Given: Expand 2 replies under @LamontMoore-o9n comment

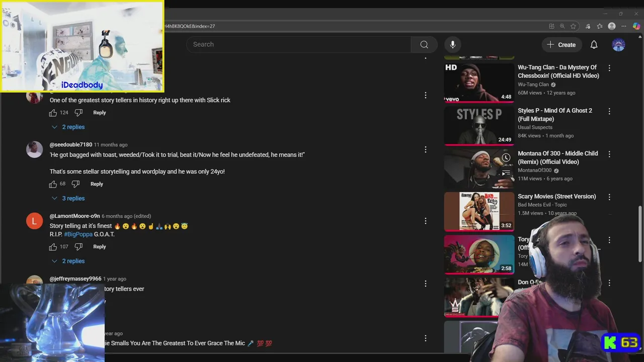Looking at the screenshot, I should pos(68,261).
